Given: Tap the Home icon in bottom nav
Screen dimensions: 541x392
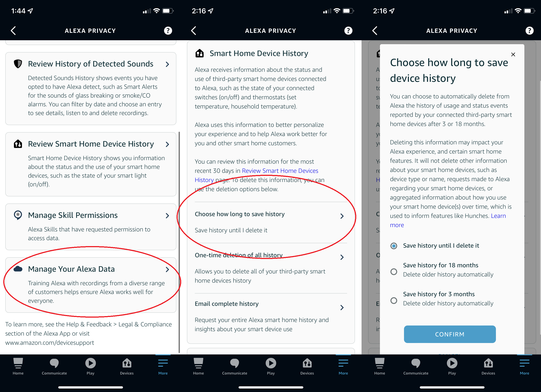Looking at the screenshot, I should (18, 365).
